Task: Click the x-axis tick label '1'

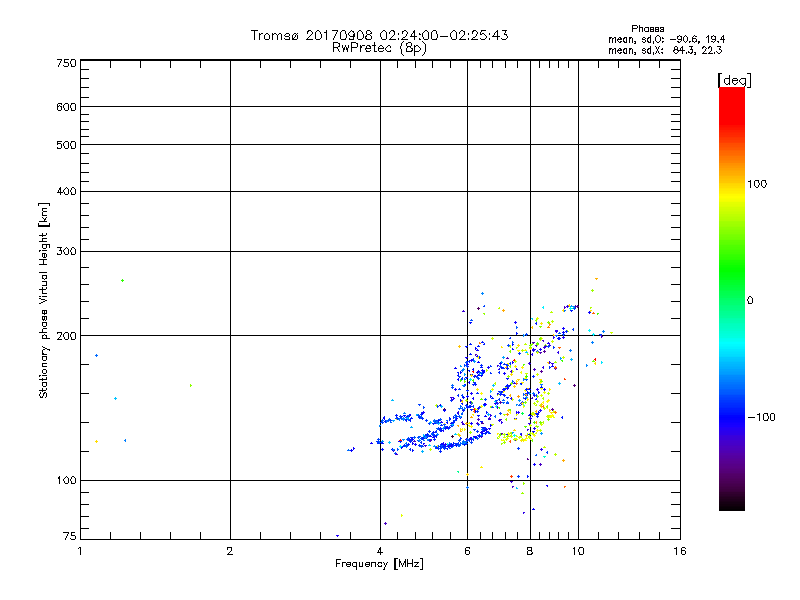Action: click(x=80, y=551)
